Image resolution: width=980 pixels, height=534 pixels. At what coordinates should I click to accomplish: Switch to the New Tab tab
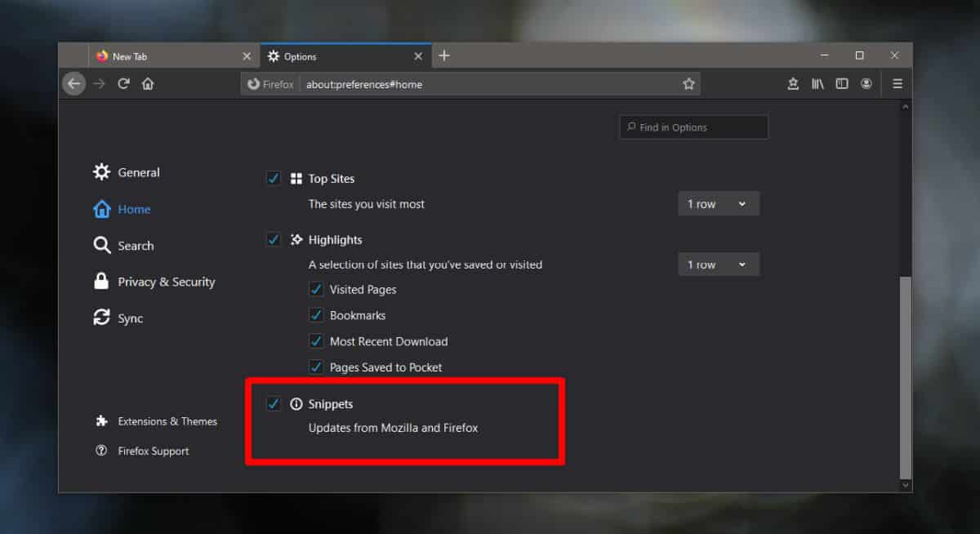[x=174, y=56]
